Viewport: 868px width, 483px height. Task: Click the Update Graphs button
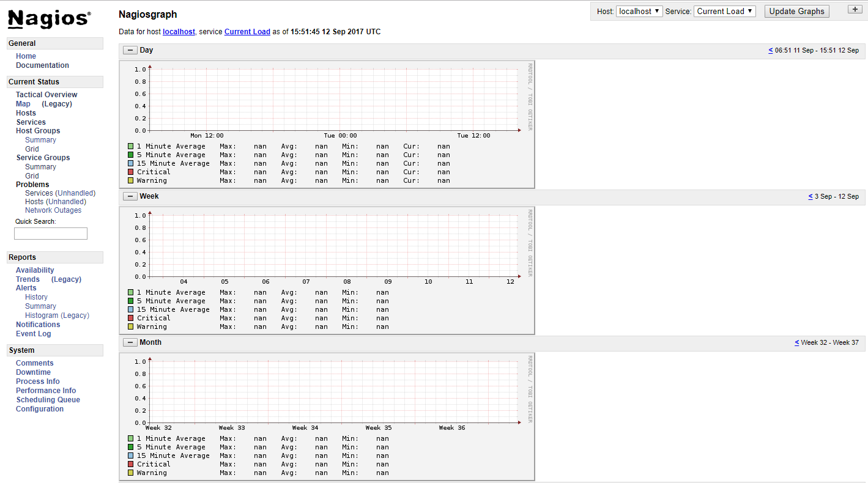coord(797,11)
